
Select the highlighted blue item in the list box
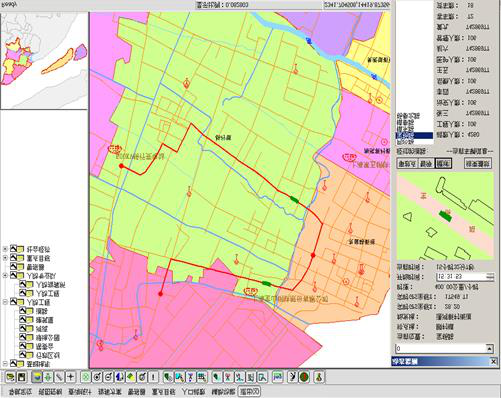(x=414, y=135)
